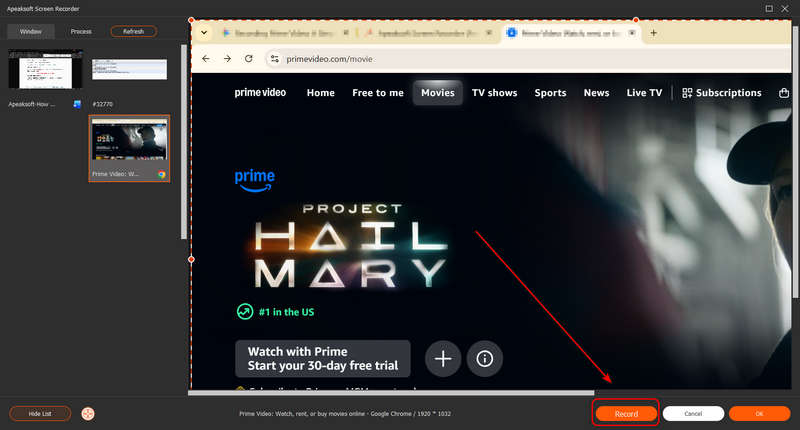Select Movies in Prime Video navigation
This screenshot has height=430, width=800.
tap(438, 93)
